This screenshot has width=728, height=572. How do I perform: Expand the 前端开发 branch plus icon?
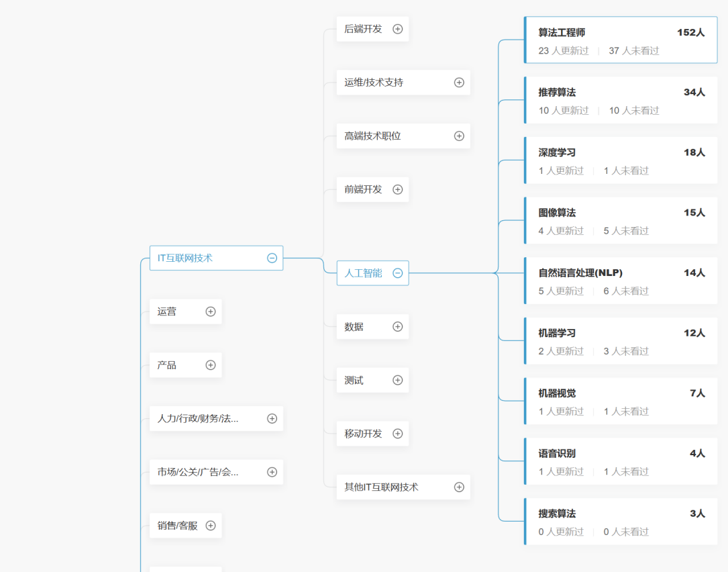[x=397, y=189]
